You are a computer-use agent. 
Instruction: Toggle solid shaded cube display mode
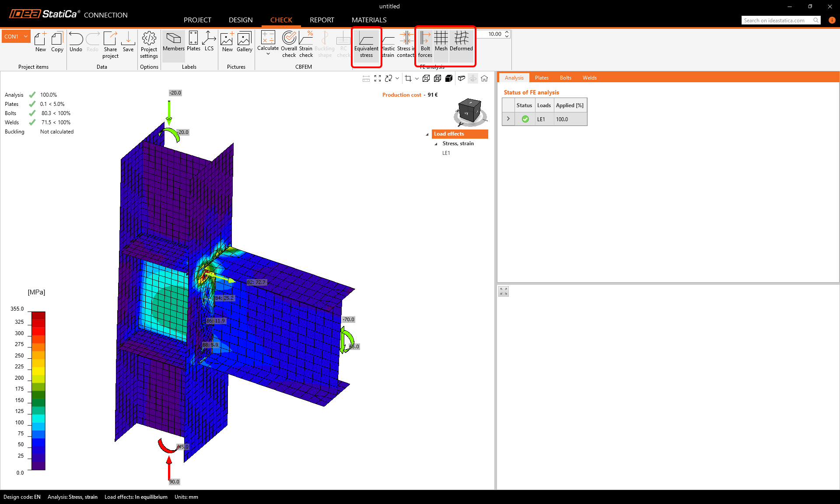click(449, 78)
